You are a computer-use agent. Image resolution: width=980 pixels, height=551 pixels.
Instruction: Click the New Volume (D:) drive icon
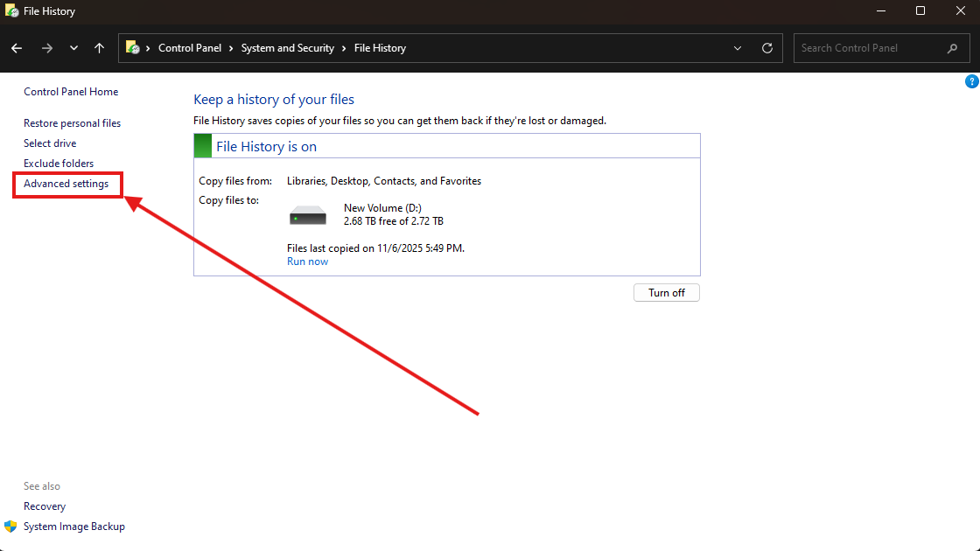coord(307,215)
